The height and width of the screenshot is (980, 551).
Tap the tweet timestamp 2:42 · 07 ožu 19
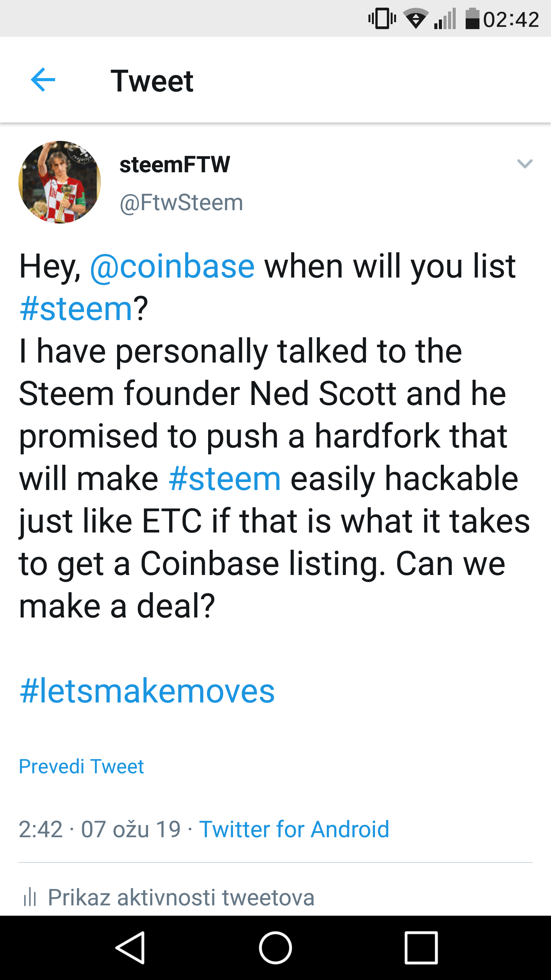[99, 829]
